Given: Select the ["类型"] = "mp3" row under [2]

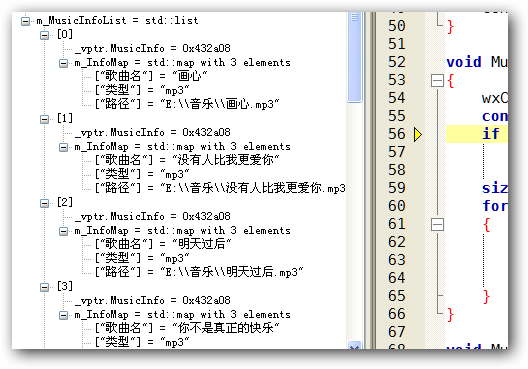Looking at the screenshot, I should click(142, 258).
